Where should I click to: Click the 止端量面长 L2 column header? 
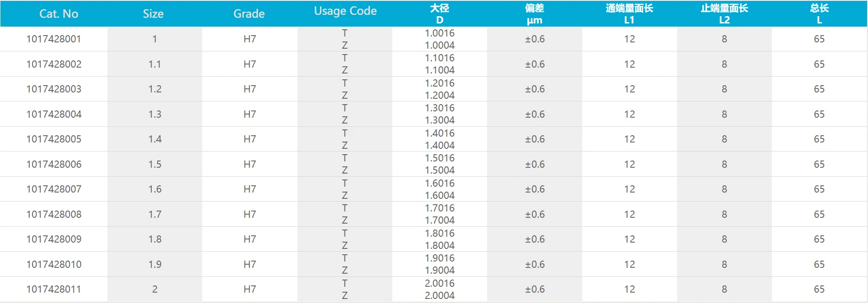[724, 14]
